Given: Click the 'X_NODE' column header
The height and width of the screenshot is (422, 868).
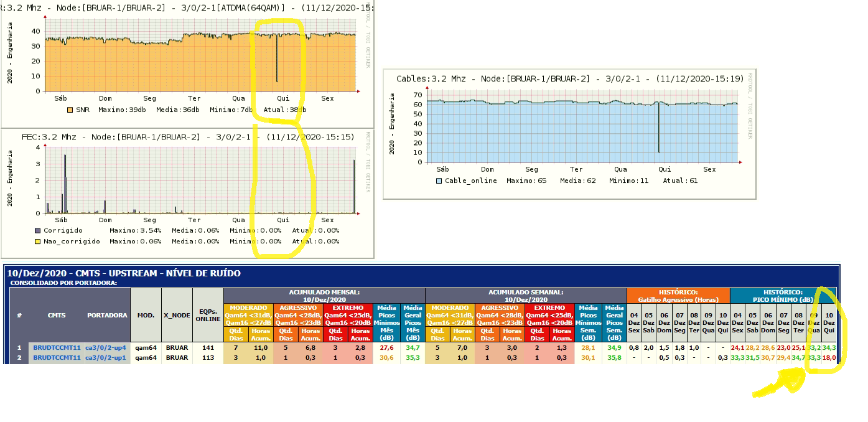Looking at the screenshot, I should [x=177, y=315].
